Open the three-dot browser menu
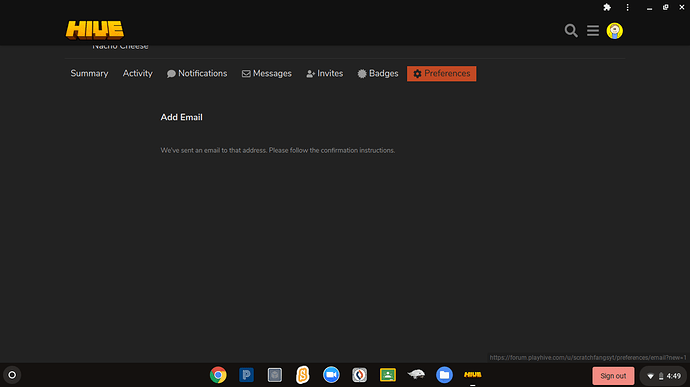The image size is (690, 387). tap(628, 7)
